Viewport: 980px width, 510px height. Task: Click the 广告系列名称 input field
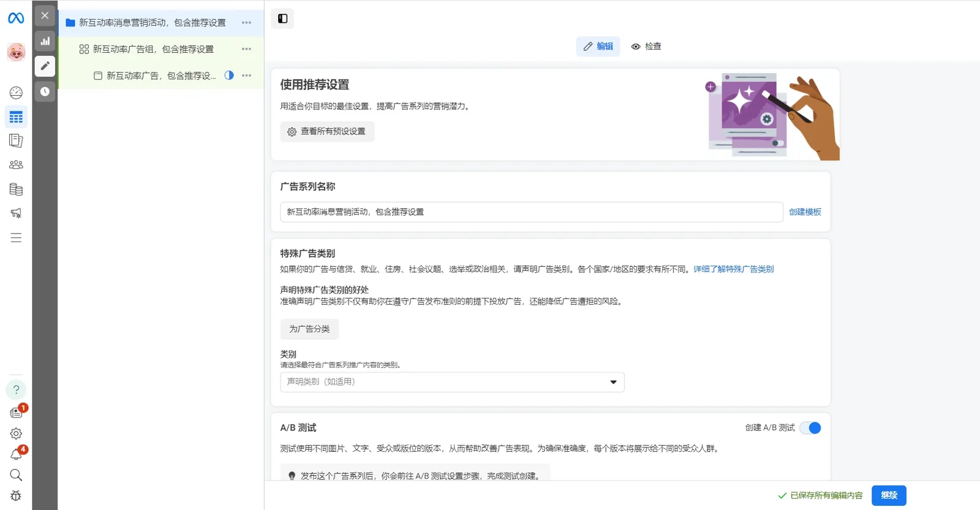click(x=531, y=212)
